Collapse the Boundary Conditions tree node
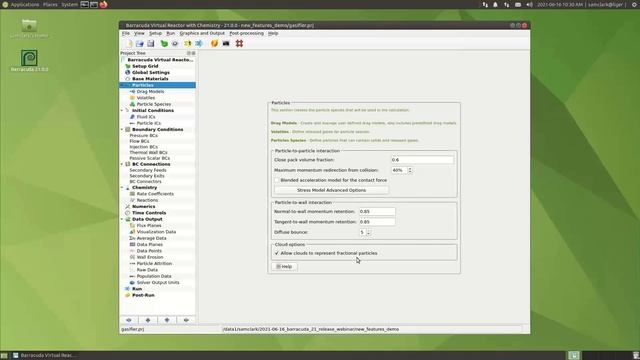The height and width of the screenshot is (360, 640). (122, 129)
